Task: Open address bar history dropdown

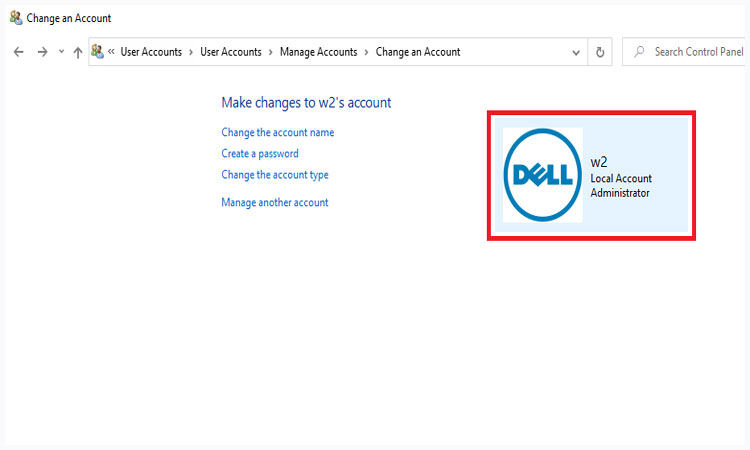Action: [x=576, y=53]
